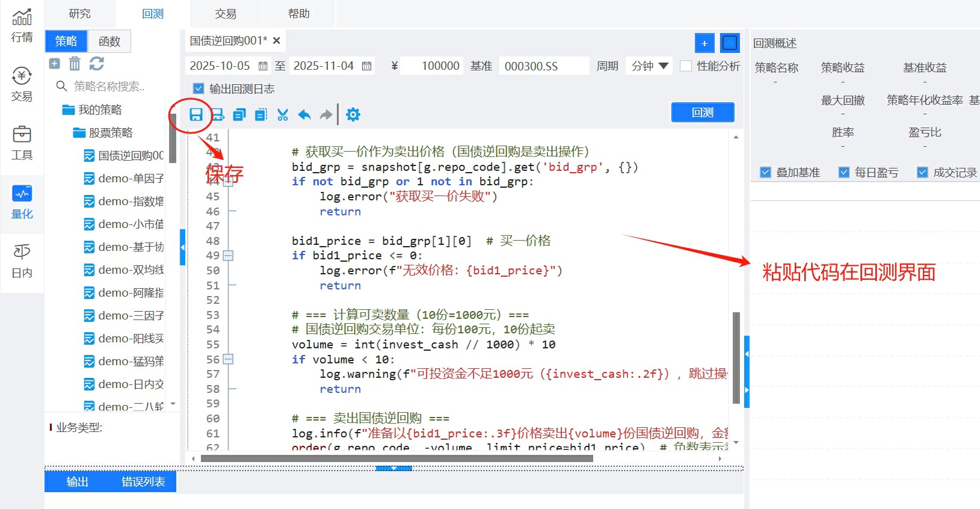Open the 错误列表 panel
Image resolution: width=980 pixels, height=509 pixels.
[143, 481]
